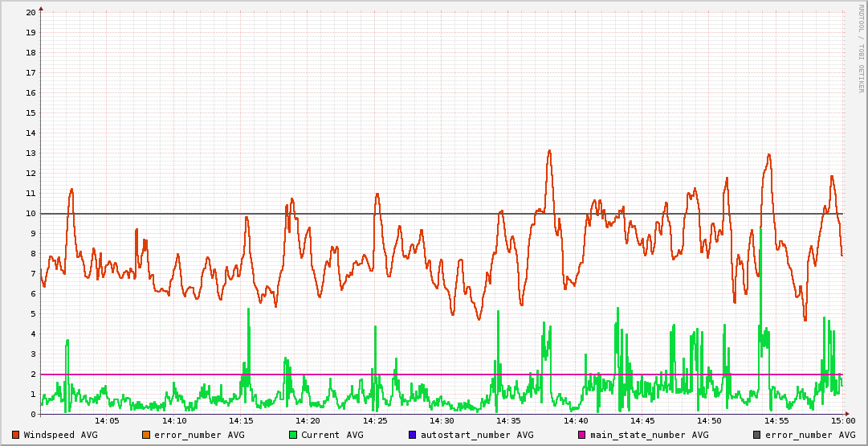Click the y-axis value label 10
The height and width of the screenshot is (446, 868).
[31, 213]
